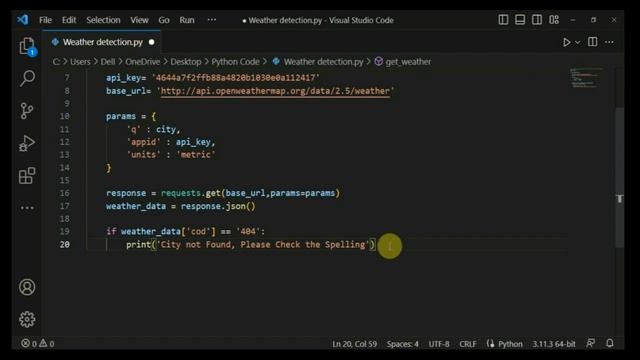Image resolution: width=640 pixels, height=360 pixels.
Task: Click the vertical editor scrollbar
Action: [x=620, y=178]
